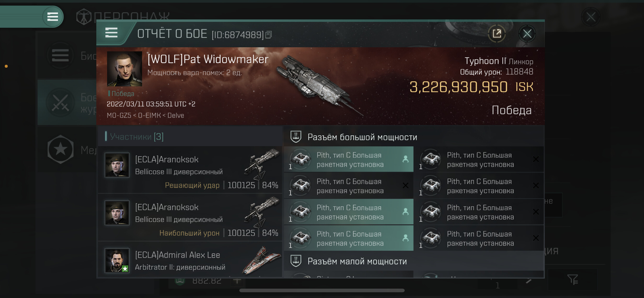
Task: Click person icon on third-row Pith launcher
Action: pos(405,212)
